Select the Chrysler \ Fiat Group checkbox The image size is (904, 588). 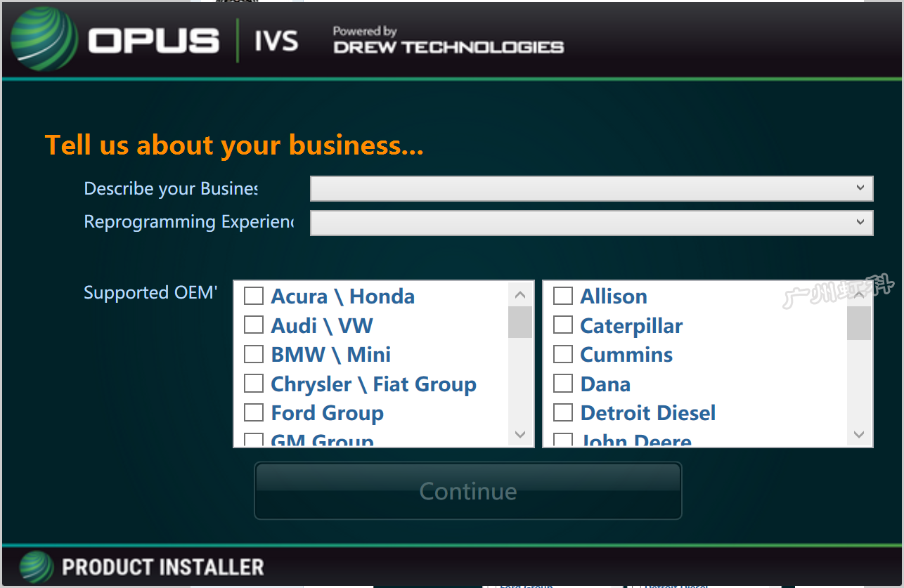(x=253, y=384)
